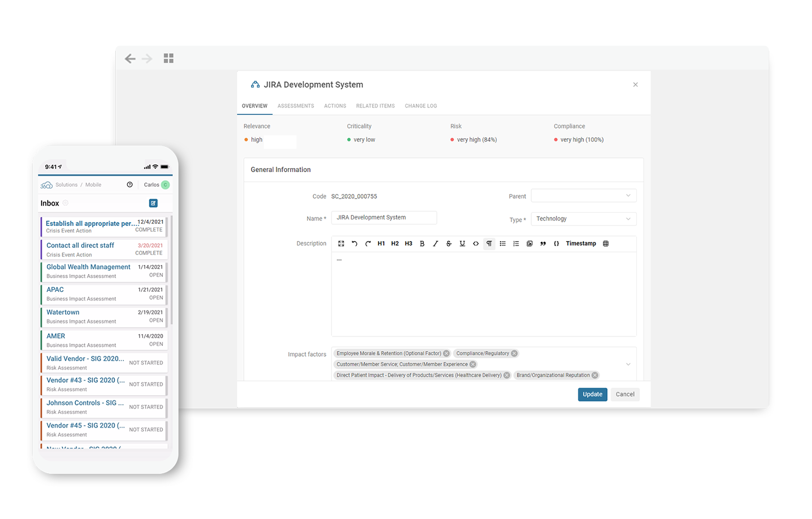The image size is (812, 519).
Task: Click inside the Description text area
Action: [484, 294]
